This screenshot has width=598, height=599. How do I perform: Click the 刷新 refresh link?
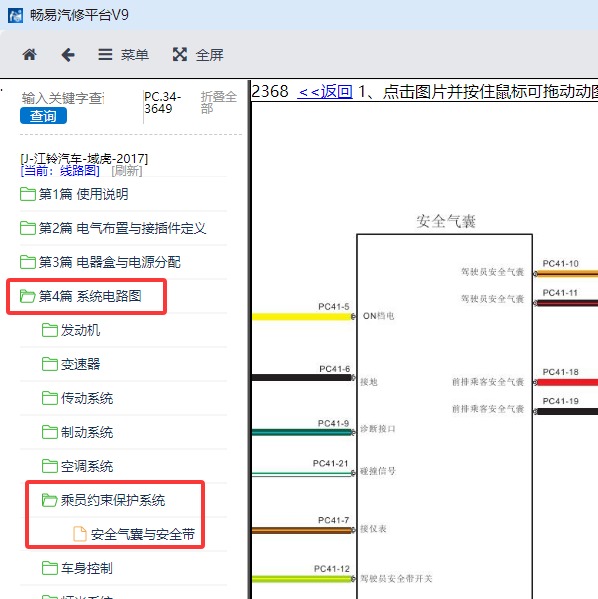127,170
